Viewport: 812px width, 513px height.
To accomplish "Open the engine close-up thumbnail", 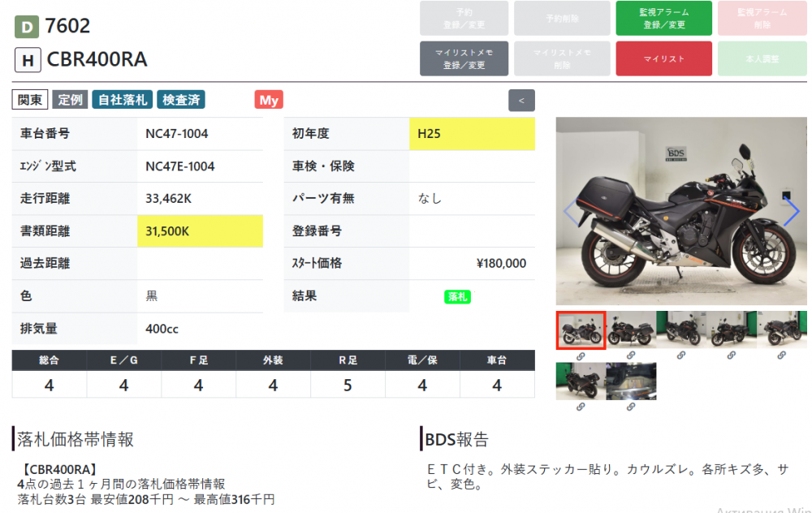I will pos(631,381).
